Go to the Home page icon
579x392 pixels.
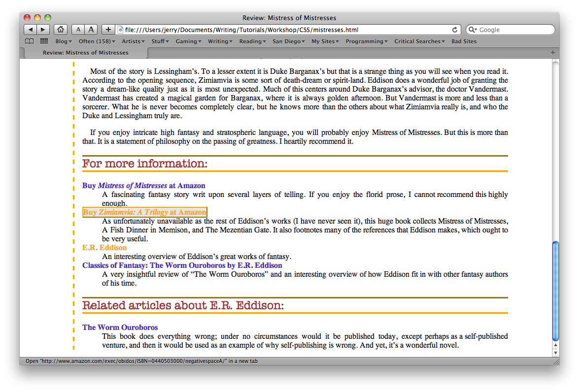point(60,30)
